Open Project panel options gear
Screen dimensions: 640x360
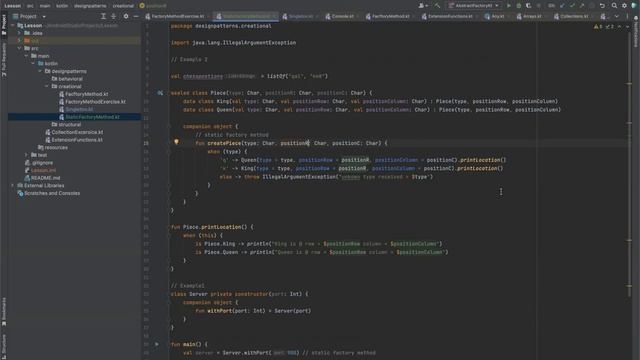pos(126,16)
